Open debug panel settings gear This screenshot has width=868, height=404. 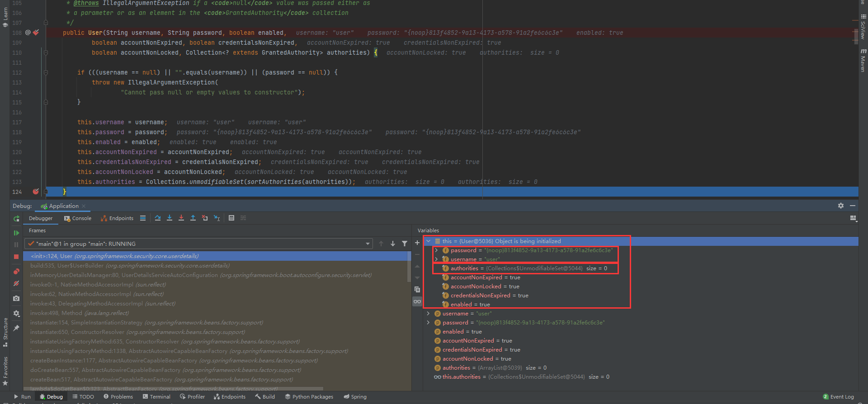841,206
